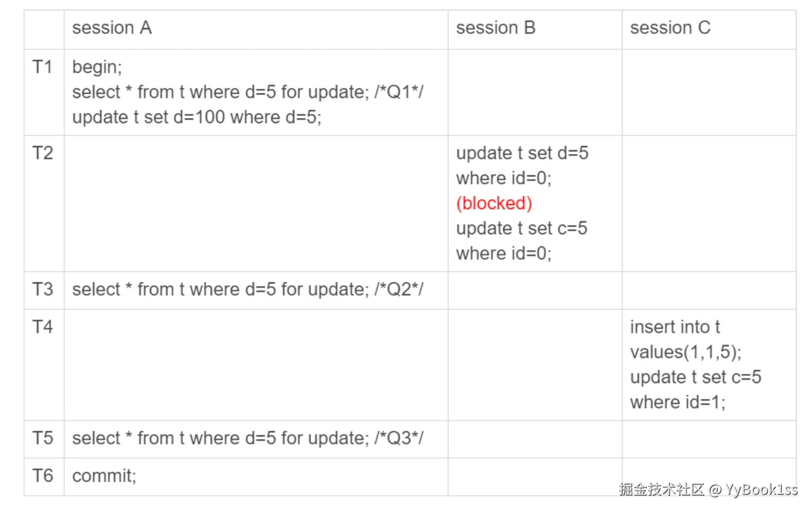Select the T5 row label
This screenshot has width=812, height=512.
pos(42,438)
